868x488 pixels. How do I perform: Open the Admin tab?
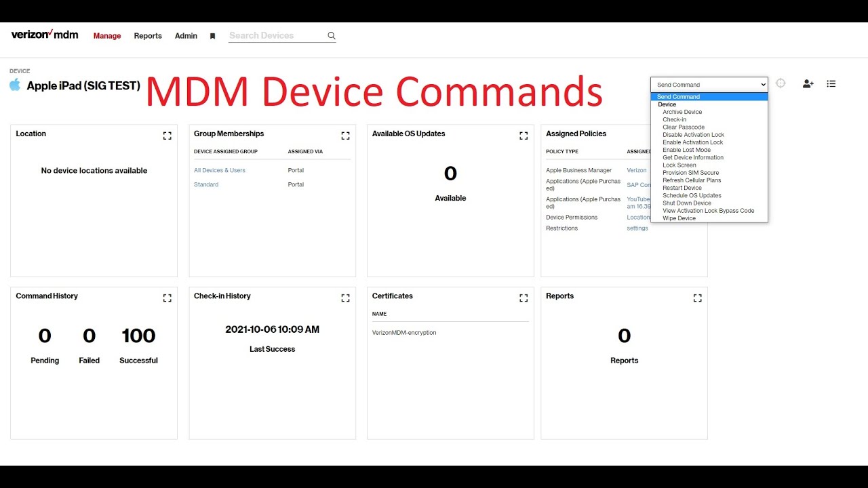click(186, 36)
